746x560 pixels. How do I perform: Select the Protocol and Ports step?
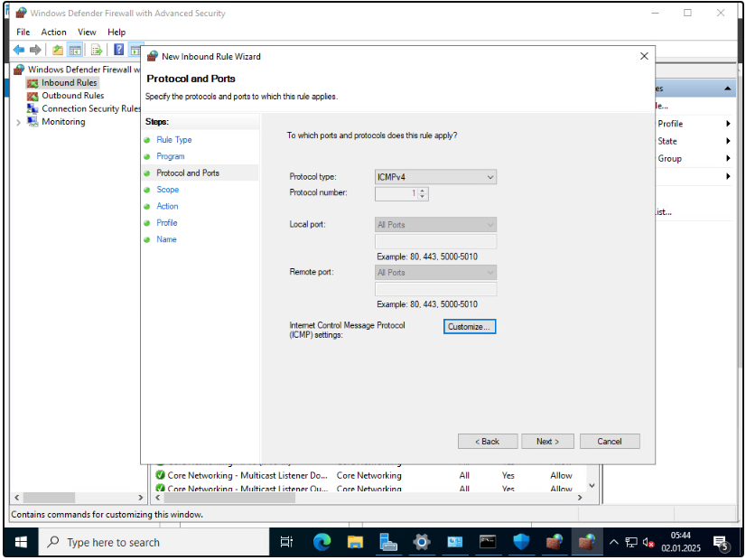[188, 173]
